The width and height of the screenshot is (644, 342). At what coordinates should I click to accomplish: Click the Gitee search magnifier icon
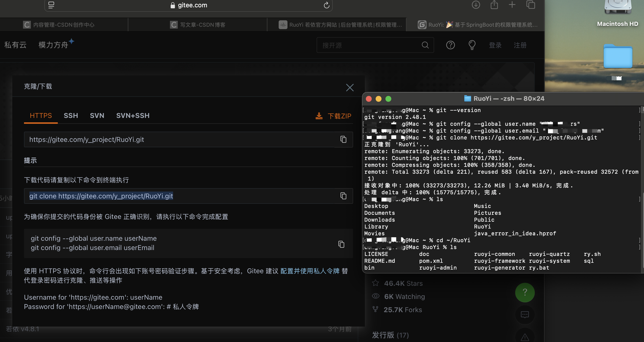click(425, 45)
